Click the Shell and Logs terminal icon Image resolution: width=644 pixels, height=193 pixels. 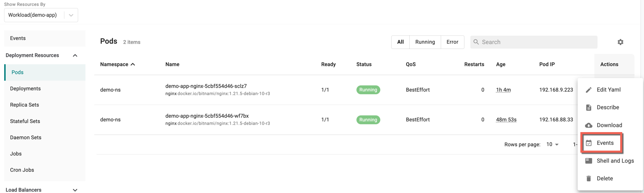click(x=588, y=161)
